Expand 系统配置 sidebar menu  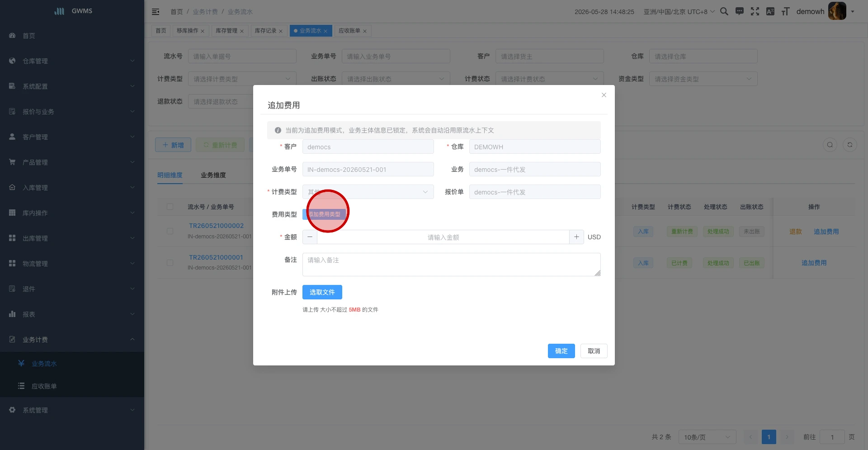(x=72, y=86)
